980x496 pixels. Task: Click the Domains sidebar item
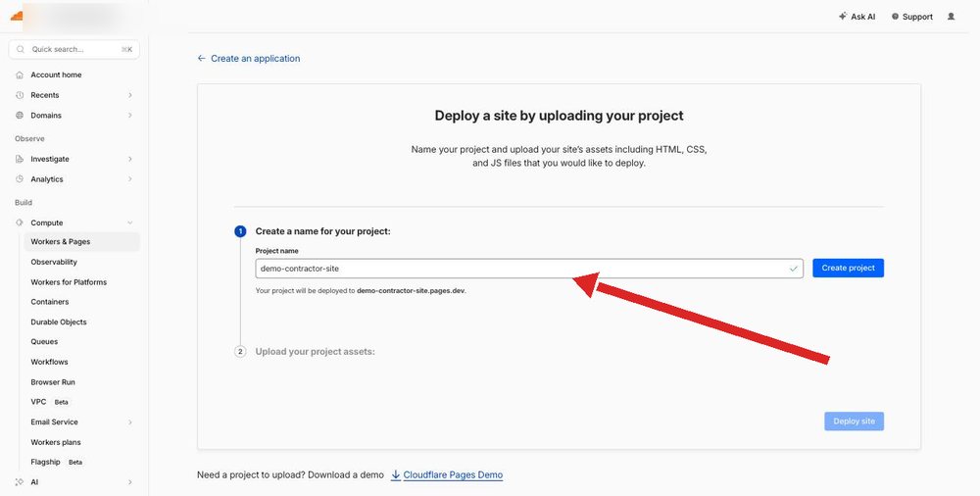click(x=74, y=115)
